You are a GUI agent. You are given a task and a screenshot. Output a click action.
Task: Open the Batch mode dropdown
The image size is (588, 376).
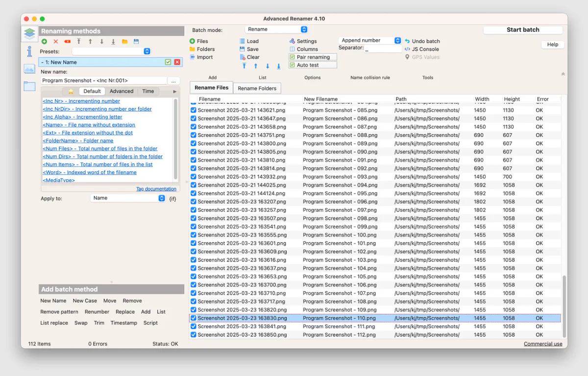(x=276, y=29)
